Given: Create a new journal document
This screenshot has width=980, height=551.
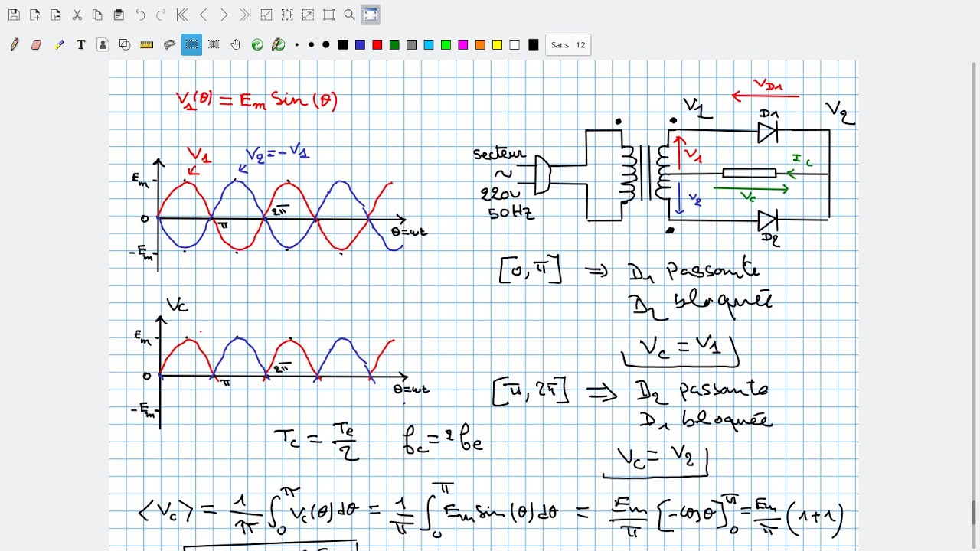Looking at the screenshot, I should tap(35, 15).
